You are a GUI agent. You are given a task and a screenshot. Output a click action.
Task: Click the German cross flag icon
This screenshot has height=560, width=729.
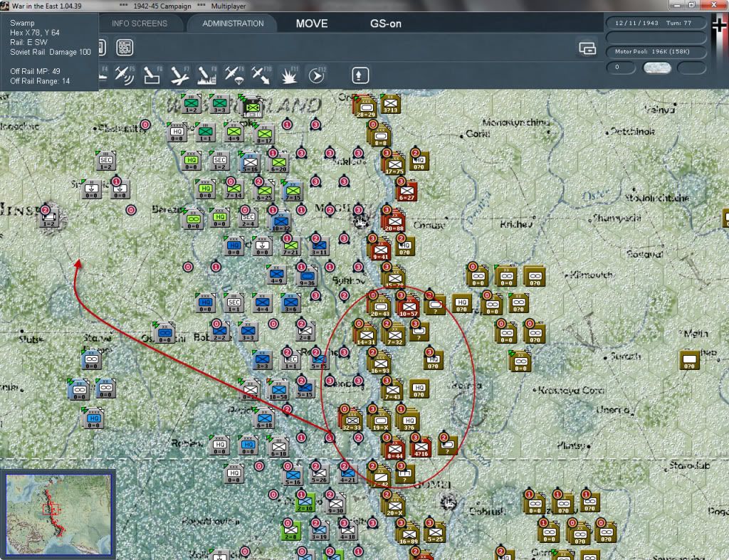(x=719, y=25)
